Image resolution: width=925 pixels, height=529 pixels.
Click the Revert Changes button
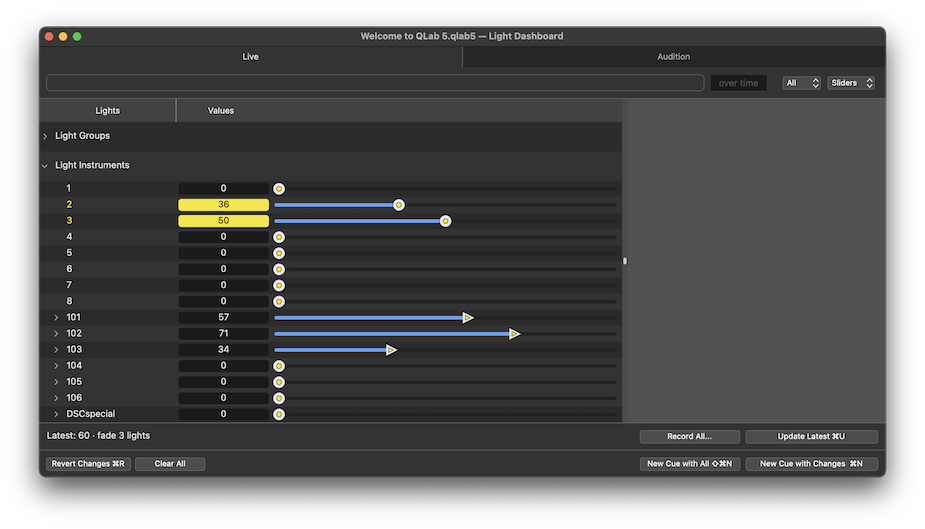(x=87, y=464)
